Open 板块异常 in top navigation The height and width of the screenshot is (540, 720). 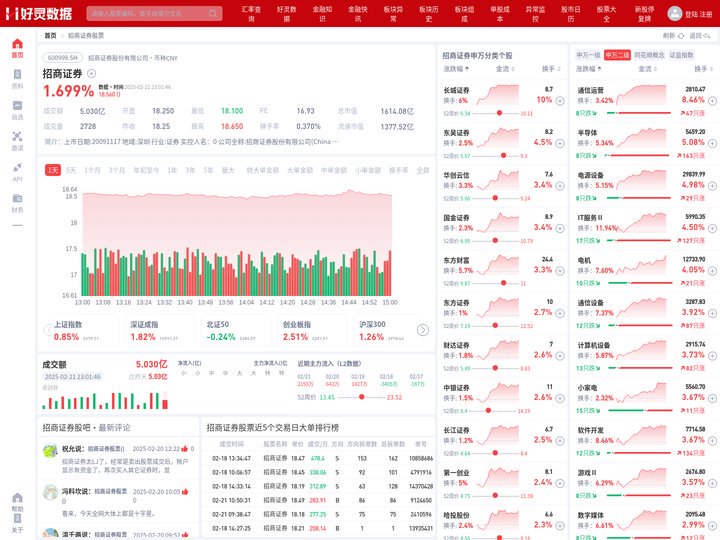pos(393,14)
